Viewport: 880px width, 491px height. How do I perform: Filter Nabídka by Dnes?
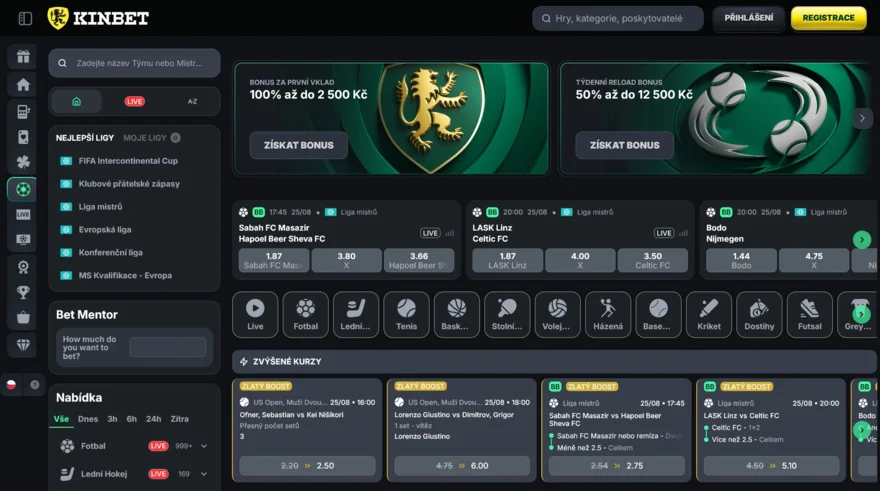88,419
